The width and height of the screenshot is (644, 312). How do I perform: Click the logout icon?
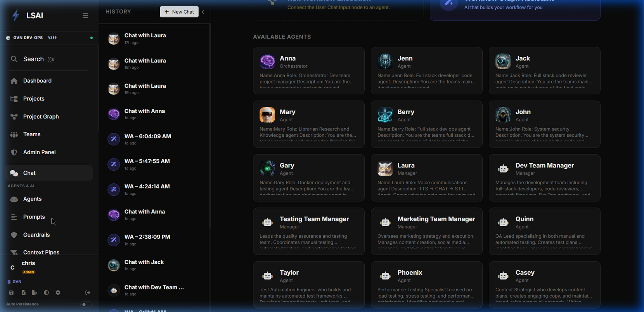pyautogui.click(x=88, y=293)
